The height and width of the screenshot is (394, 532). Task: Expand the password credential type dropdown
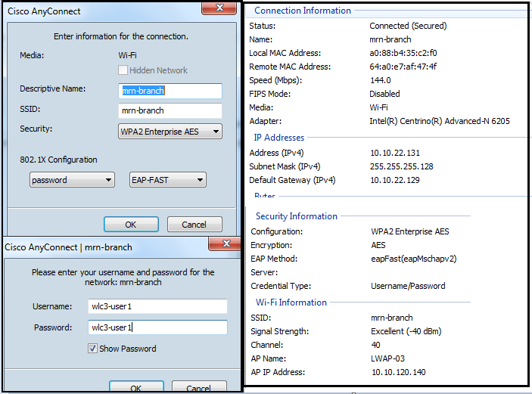73,180
